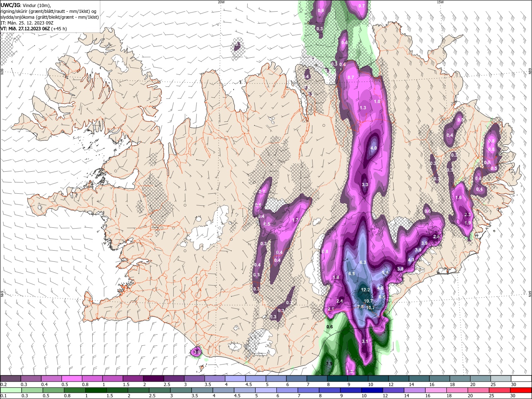The image size is (532, 399).
Task: Click the 1.6 value in the eastern snow band
Action: pyautogui.click(x=459, y=198)
